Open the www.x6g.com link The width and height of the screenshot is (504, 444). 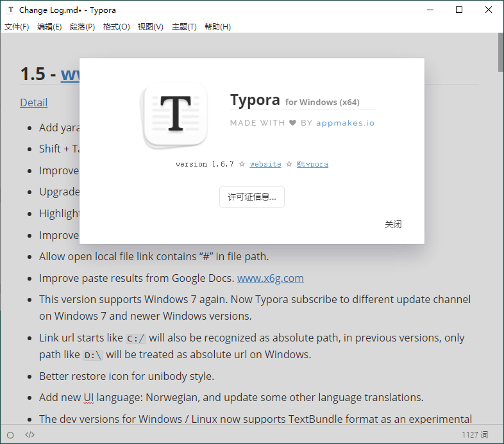270,278
